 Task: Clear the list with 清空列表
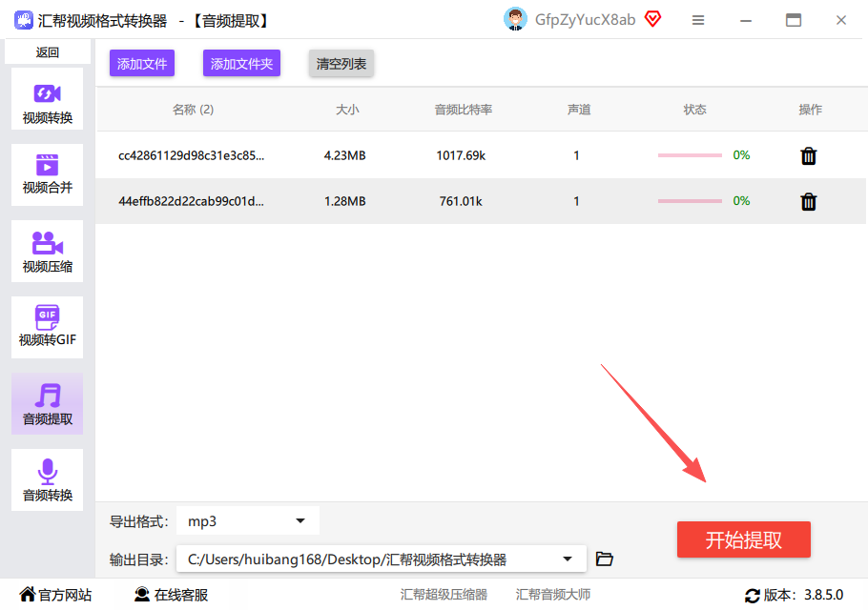coord(341,64)
